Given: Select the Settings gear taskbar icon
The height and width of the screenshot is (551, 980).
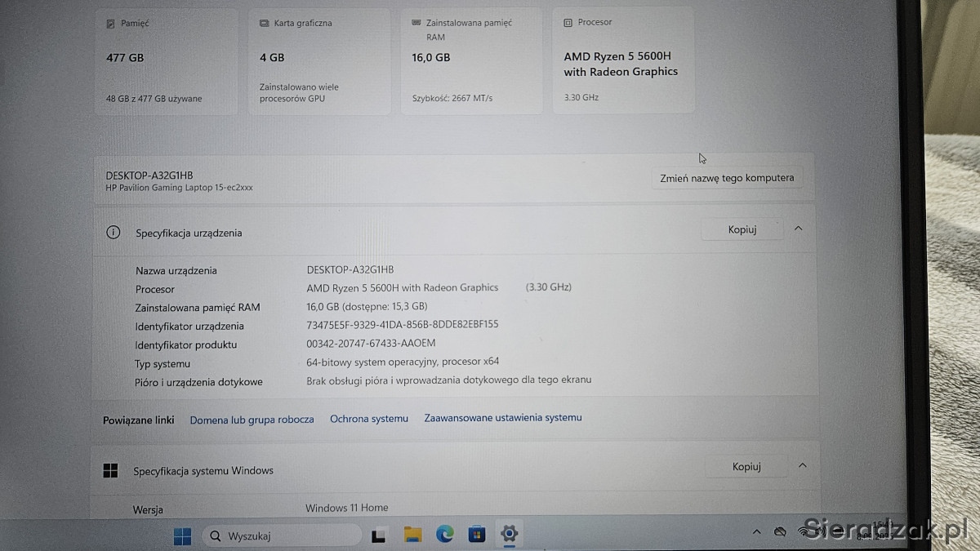Looking at the screenshot, I should click(510, 535).
